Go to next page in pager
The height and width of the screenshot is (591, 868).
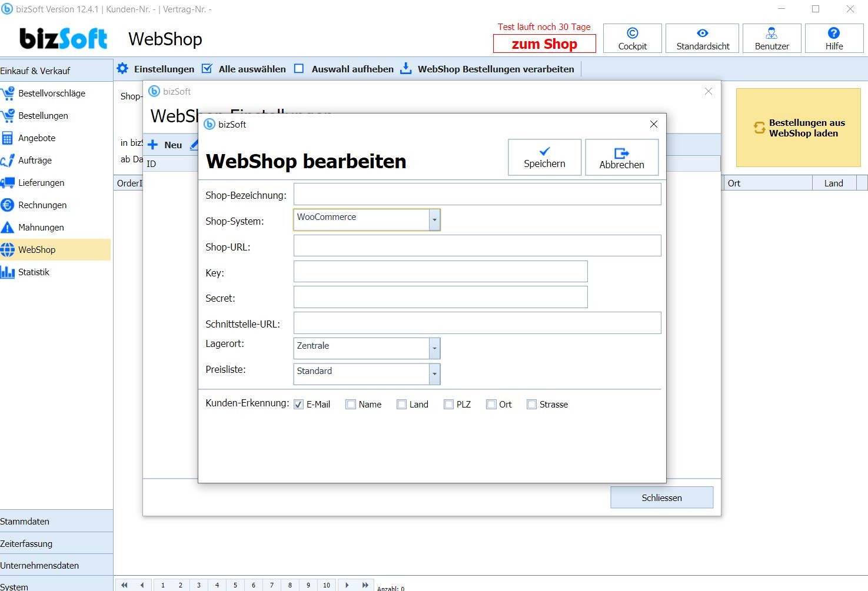click(347, 585)
